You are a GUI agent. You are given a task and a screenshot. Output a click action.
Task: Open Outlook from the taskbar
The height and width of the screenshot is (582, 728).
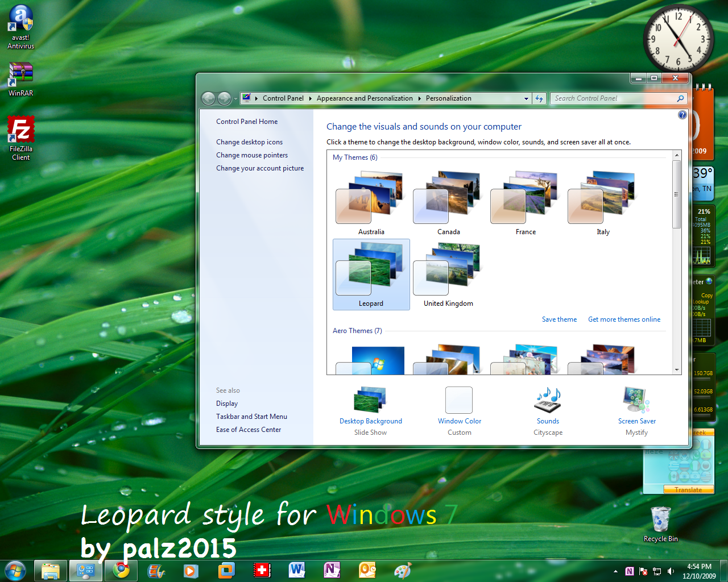point(367,570)
